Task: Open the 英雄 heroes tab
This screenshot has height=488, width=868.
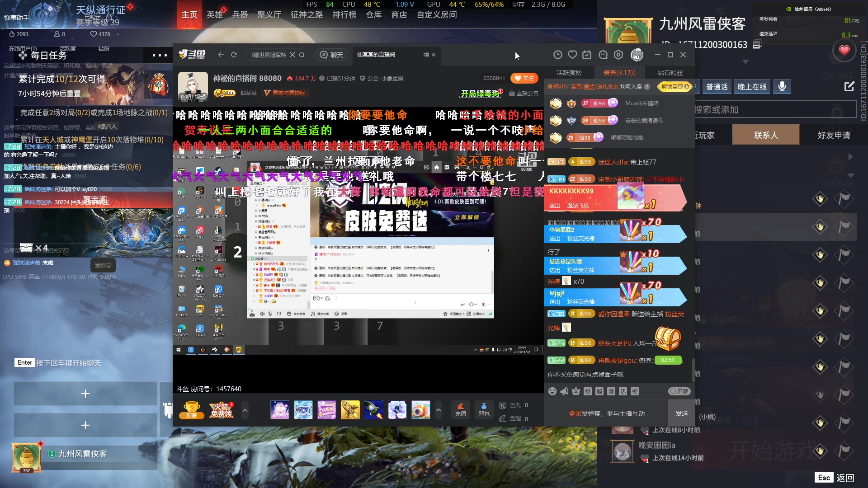Action: [x=215, y=14]
